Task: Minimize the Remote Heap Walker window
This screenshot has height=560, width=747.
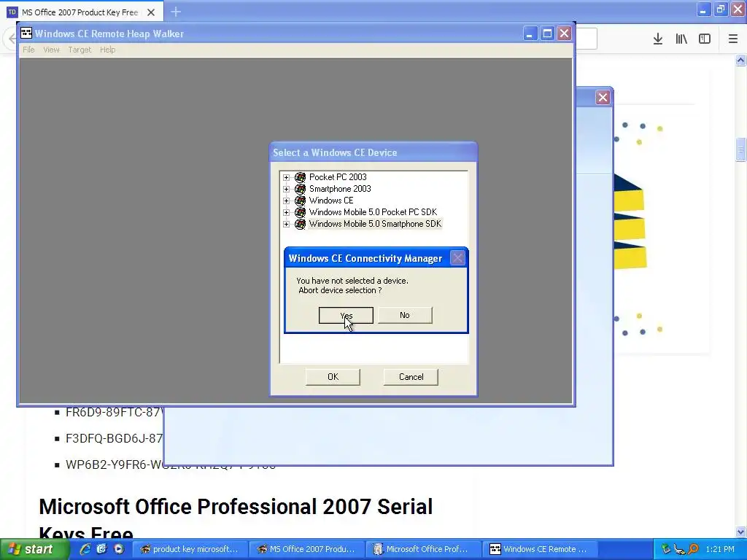Action: (x=530, y=34)
